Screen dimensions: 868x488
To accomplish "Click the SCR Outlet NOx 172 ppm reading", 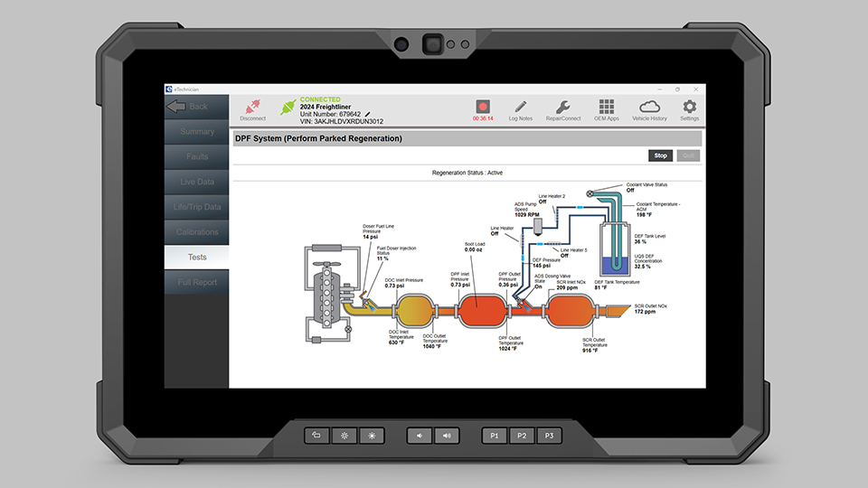I will coord(650,309).
